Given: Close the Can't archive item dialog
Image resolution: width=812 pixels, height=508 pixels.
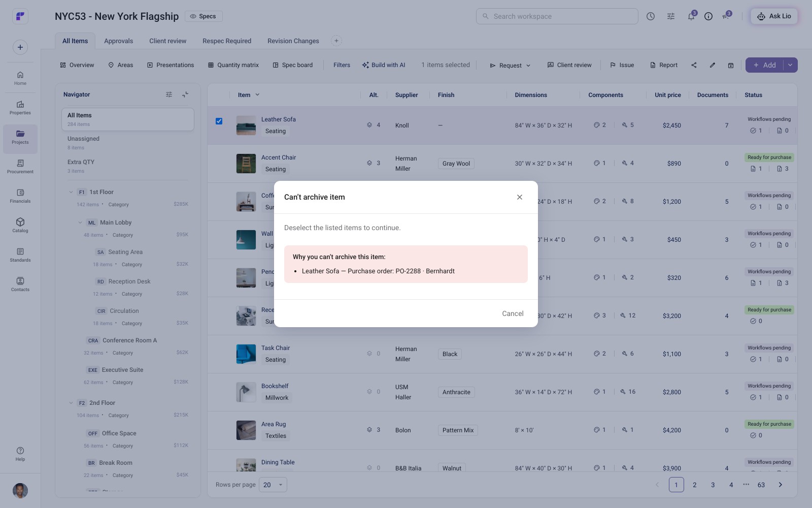Looking at the screenshot, I should coord(520,197).
